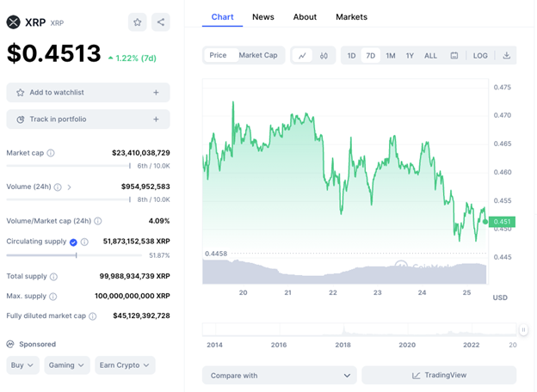Screen dimensions: 537x392
Task: Switch to candlestick chart icon
Action: tap(324, 56)
